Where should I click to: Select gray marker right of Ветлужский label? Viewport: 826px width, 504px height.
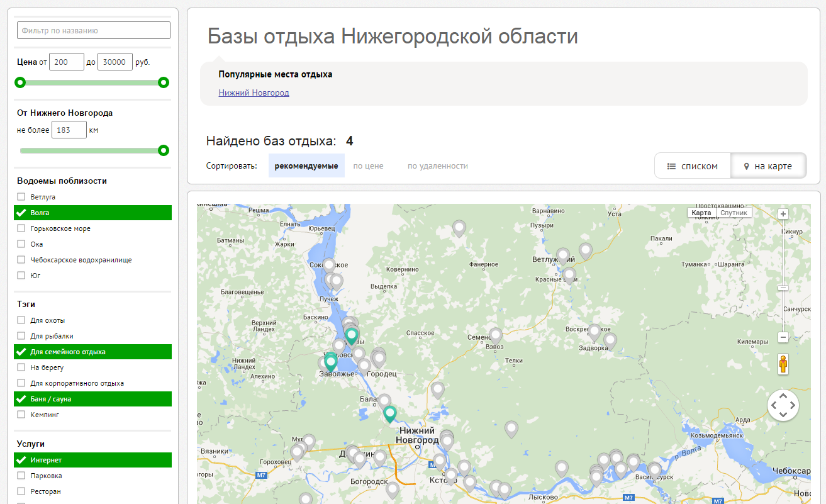(x=586, y=251)
